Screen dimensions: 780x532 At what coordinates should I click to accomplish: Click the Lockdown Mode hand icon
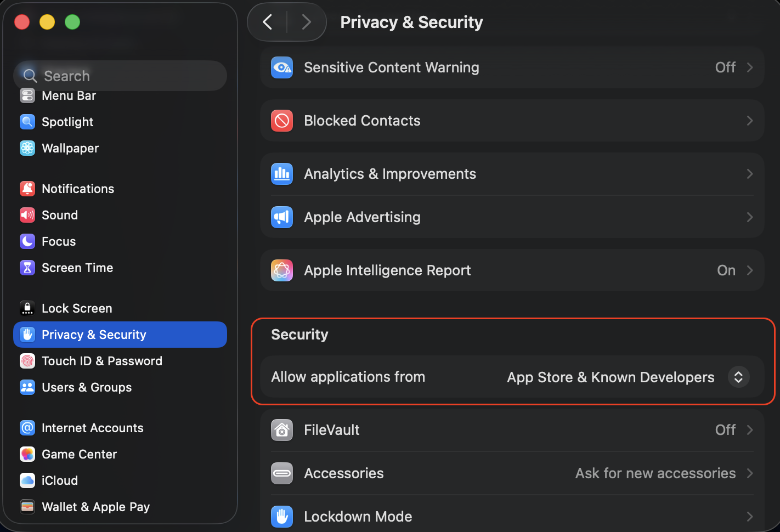[x=282, y=517]
